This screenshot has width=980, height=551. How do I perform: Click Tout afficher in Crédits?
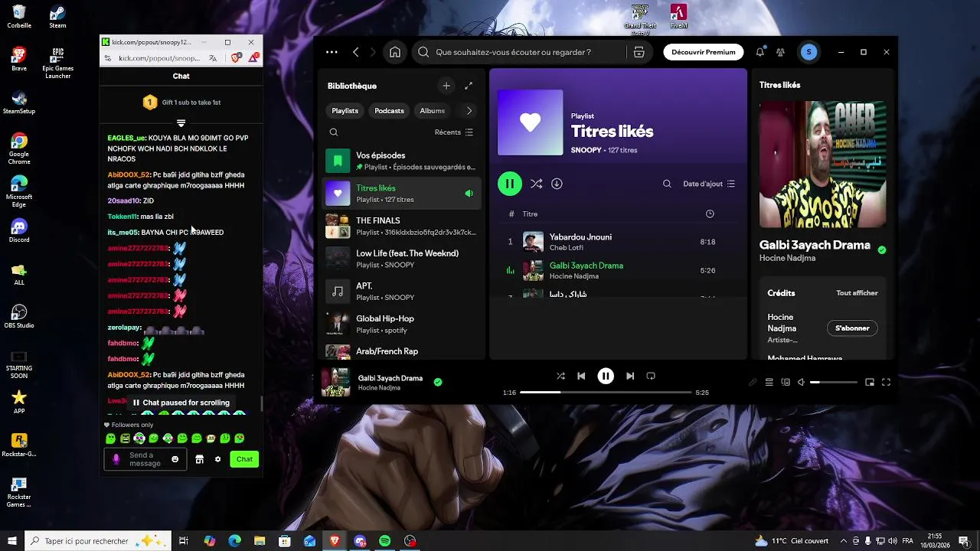coord(857,293)
